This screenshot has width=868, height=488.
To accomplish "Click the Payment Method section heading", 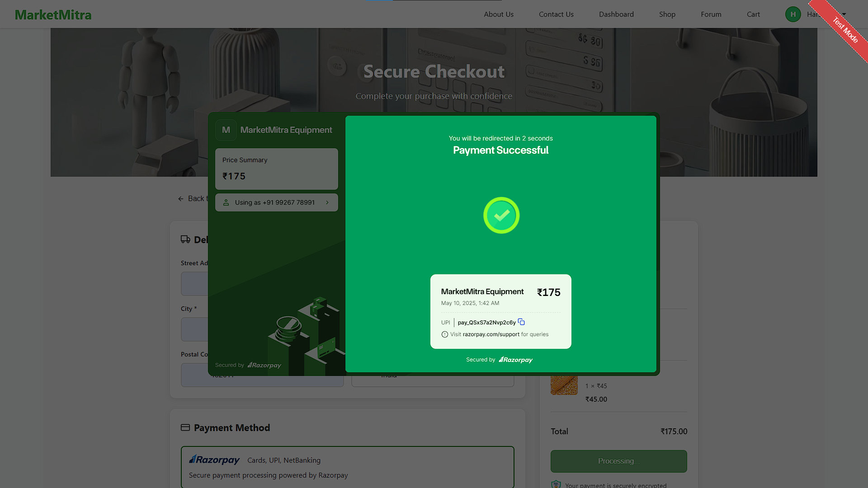I will (x=232, y=428).
